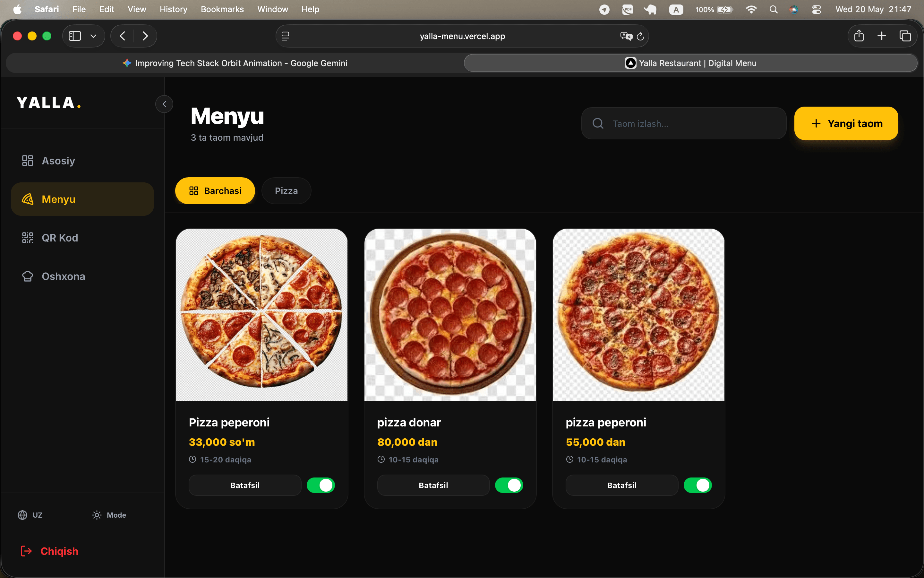Collapse the sidebar with the chevron button
Screen dimensions: 924x578
(x=164, y=104)
